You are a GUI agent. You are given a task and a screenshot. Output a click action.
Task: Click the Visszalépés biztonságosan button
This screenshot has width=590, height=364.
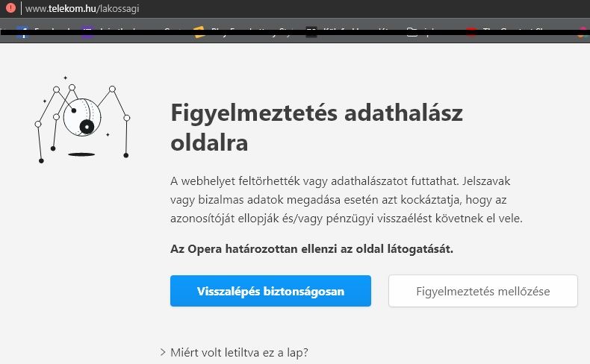coord(270,291)
